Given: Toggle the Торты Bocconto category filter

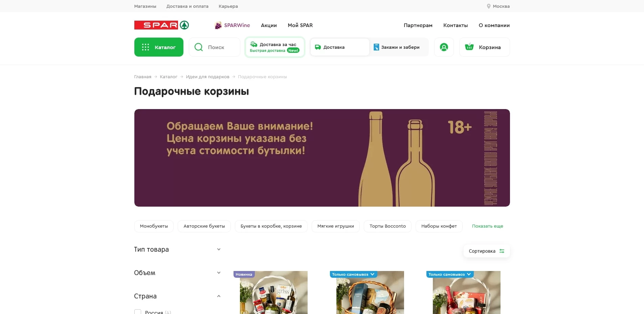Looking at the screenshot, I should [387, 226].
